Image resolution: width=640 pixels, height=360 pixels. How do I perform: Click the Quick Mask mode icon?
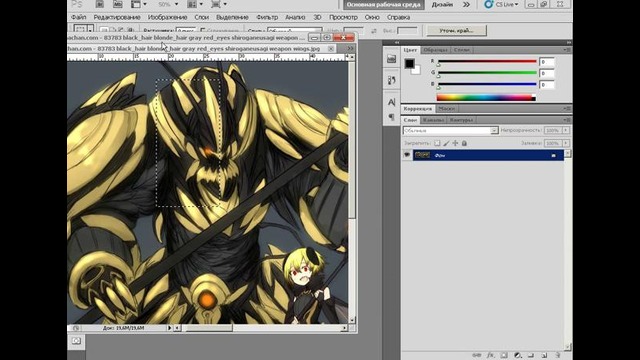click(76, 341)
